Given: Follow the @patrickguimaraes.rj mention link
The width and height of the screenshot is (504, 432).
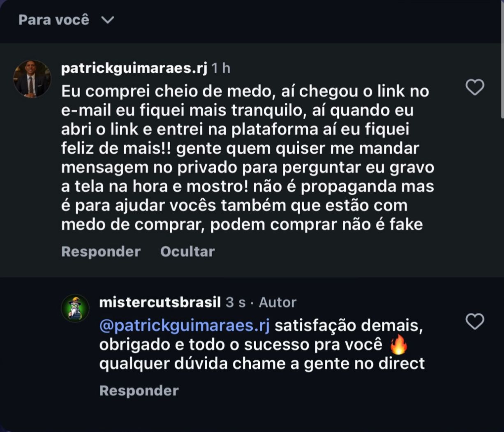Looking at the screenshot, I should click(x=185, y=326).
